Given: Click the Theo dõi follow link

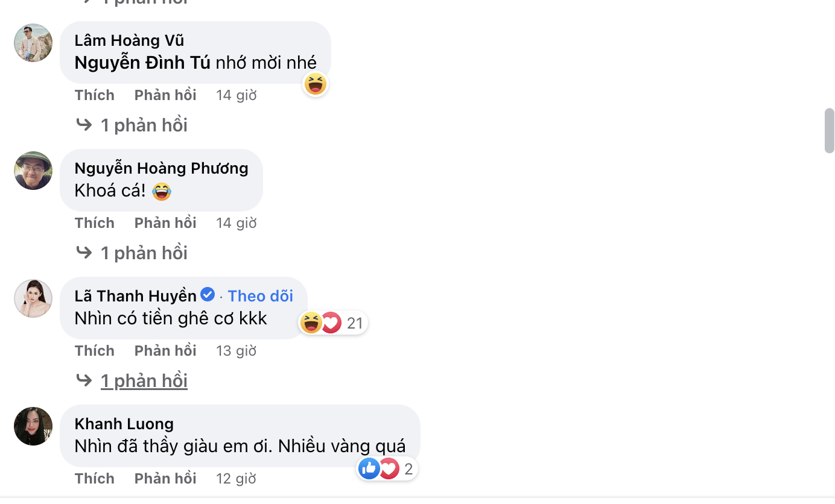Looking at the screenshot, I should [x=260, y=295].
